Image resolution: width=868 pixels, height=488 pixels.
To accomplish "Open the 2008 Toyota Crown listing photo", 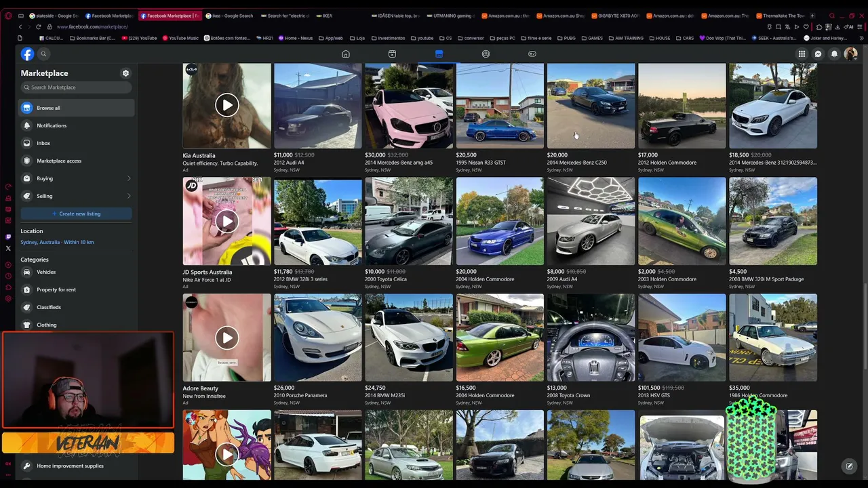I will click(591, 338).
